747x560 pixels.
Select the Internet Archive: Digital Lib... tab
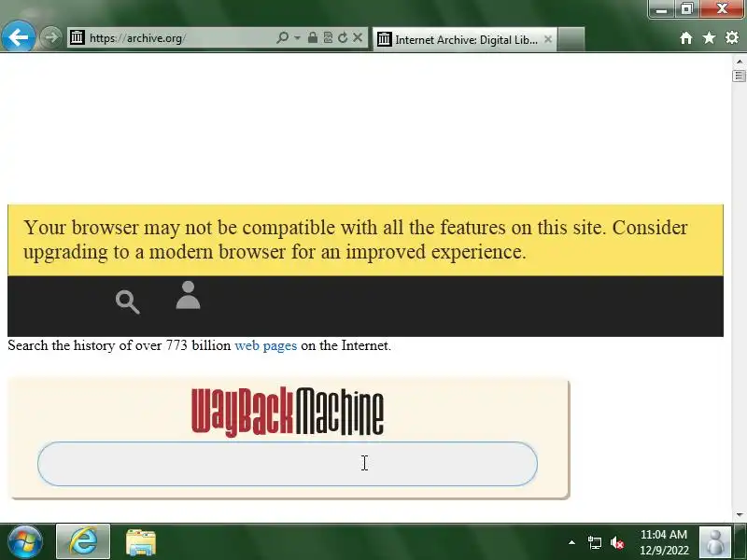(x=465, y=39)
